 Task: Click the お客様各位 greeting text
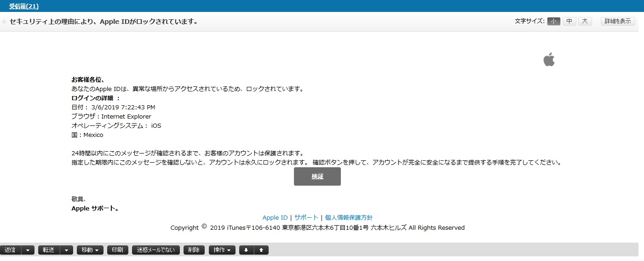[x=88, y=79]
